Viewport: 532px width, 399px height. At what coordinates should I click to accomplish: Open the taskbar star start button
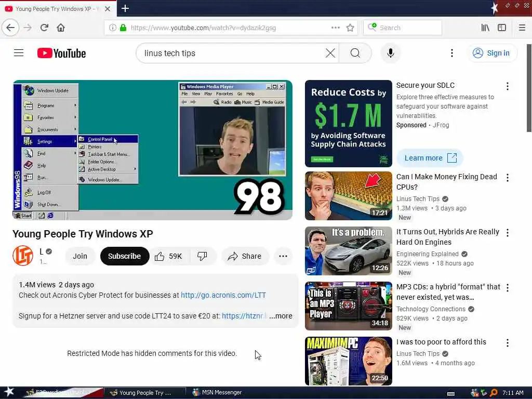click(9, 392)
